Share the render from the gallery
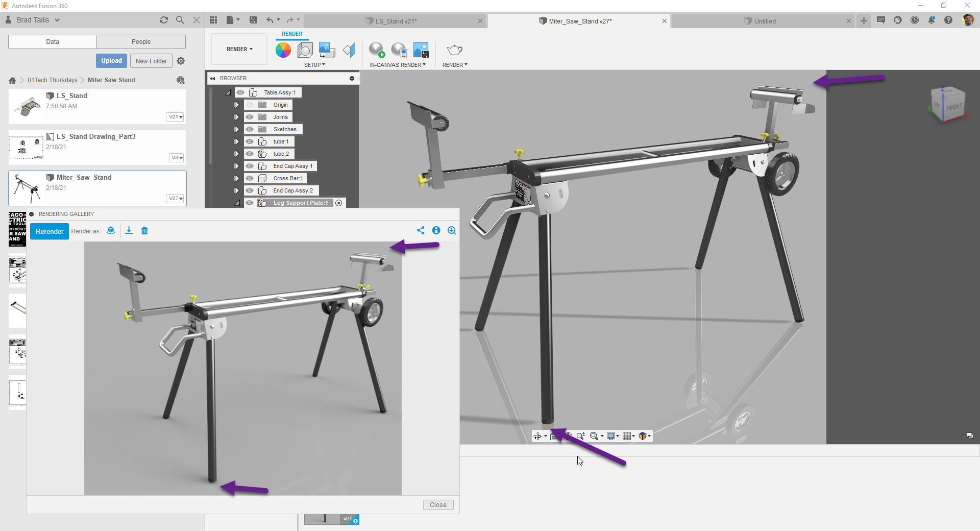Viewport: 980px width, 531px height. tap(421, 230)
